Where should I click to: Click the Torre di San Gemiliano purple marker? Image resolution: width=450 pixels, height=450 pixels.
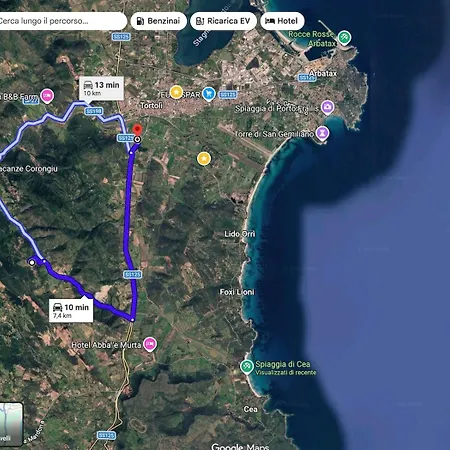(x=322, y=133)
